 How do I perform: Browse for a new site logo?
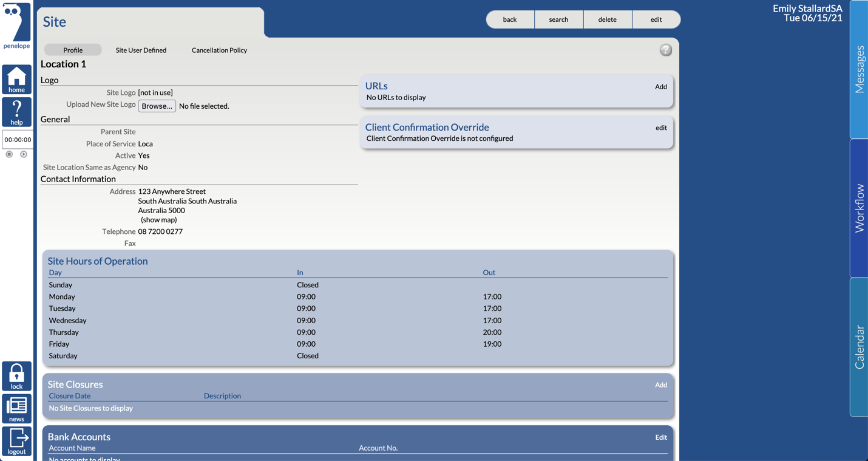click(157, 106)
